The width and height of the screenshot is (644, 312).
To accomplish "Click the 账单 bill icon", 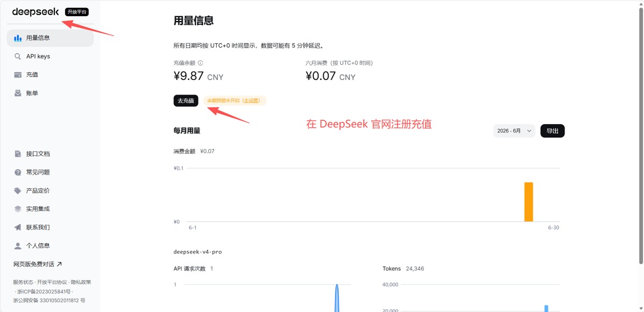I will point(18,93).
